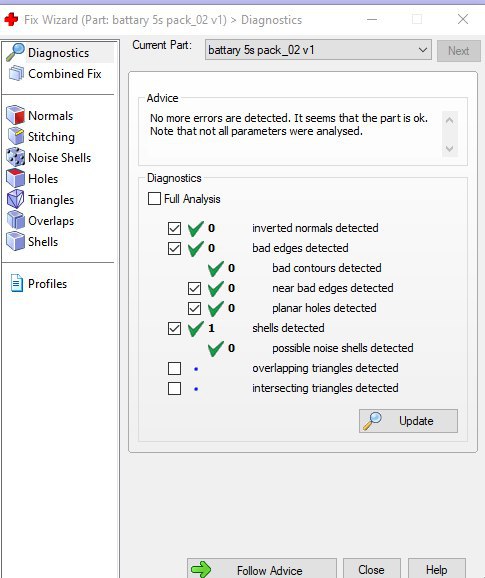Click green checkmark beside bad contours
The width and height of the screenshot is (485, 578).
point(215,268)
